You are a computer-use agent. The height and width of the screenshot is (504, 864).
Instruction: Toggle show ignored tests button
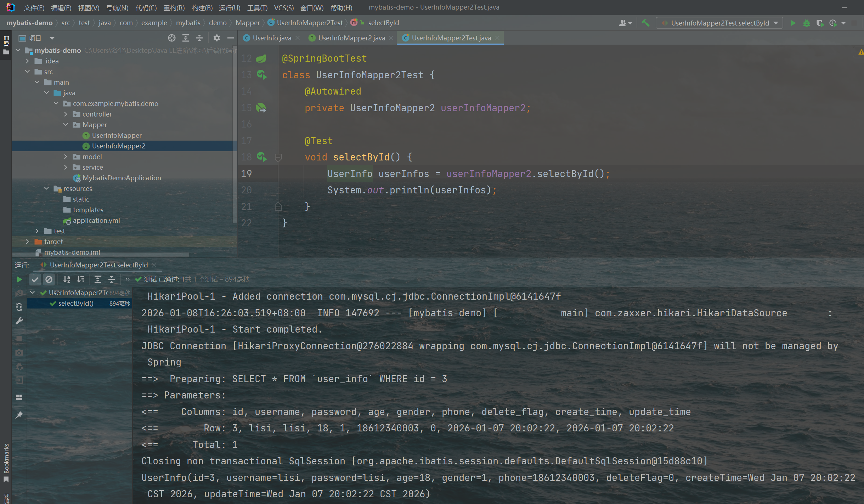point(49,279)
